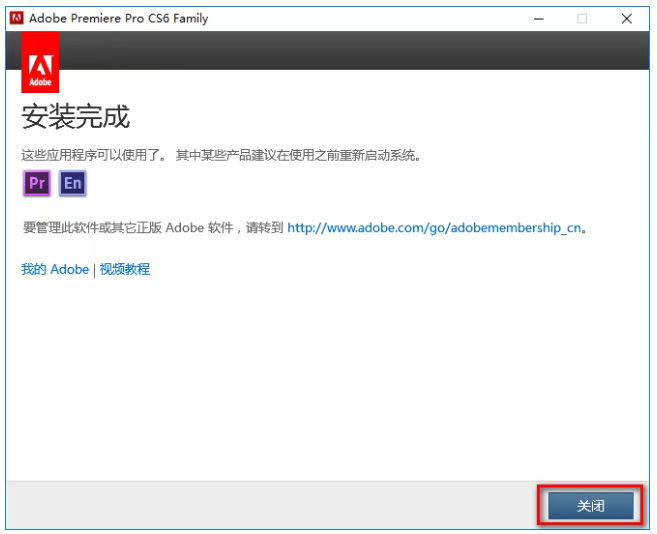Click the Encore (En) product icon
Image resolution: width=657 pixels, height=534 pixels.
click(72, 183)
